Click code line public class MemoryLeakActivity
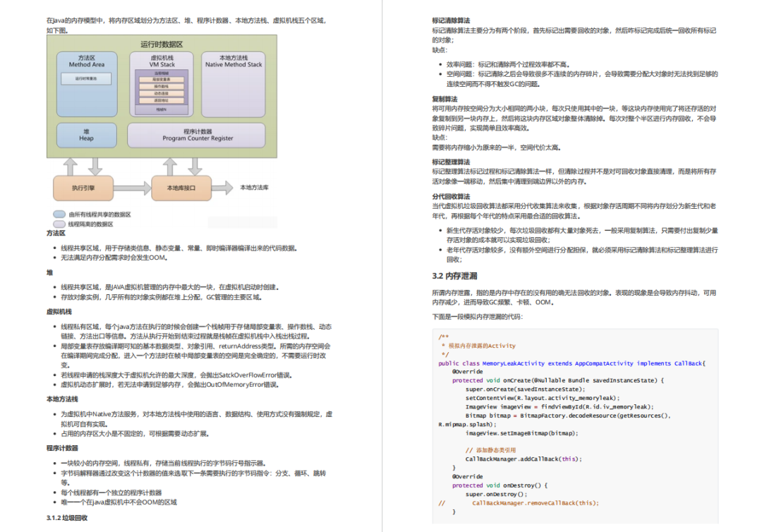The height and width of the screenshot is (532, 762). (571, 363)
